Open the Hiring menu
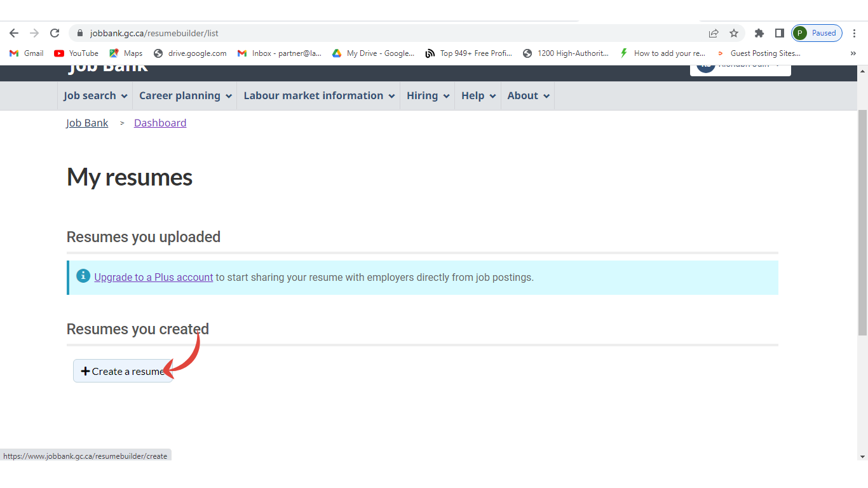 [427, 96]
